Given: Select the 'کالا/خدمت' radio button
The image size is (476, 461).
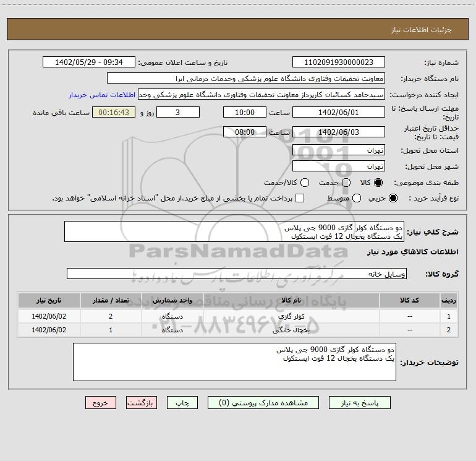Looking at the screenshot, I should [x=305, y=183].
